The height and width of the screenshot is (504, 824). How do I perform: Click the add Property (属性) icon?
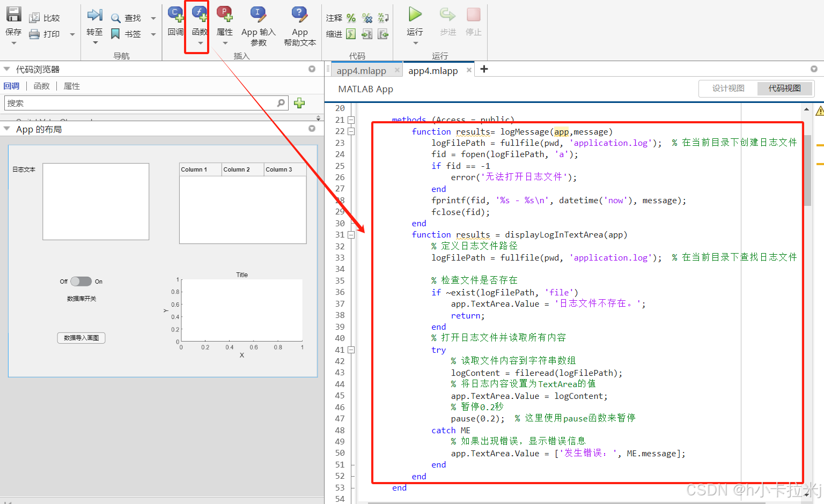[x=225, y=14]
